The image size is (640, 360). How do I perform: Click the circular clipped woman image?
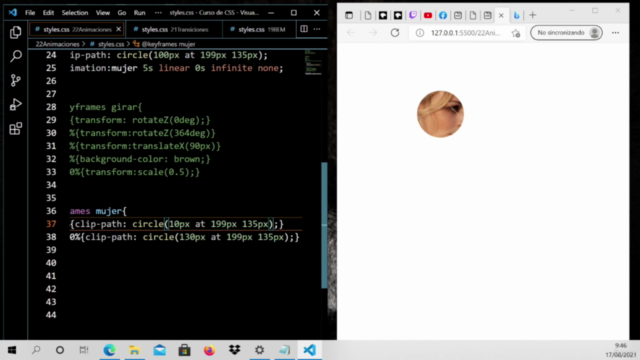pyautogui.click(x=440, y=114)
